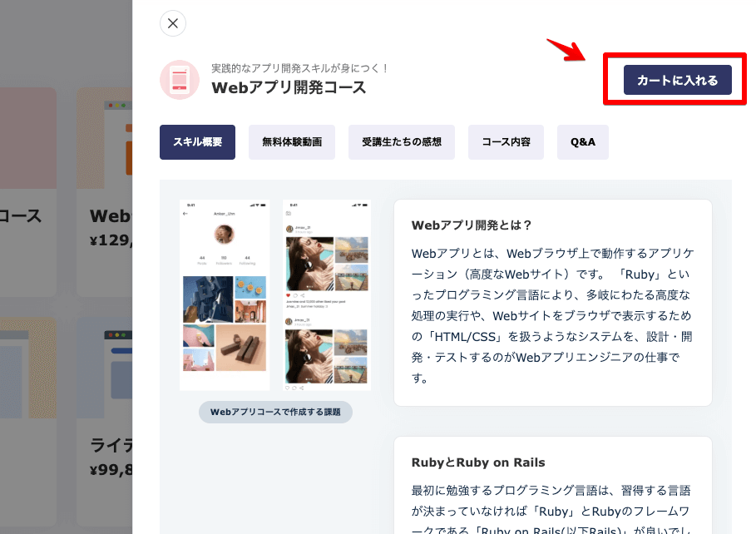
Task: Add the course with カートに入れる button
Action: pyautogui.click(x=677, y=80)
